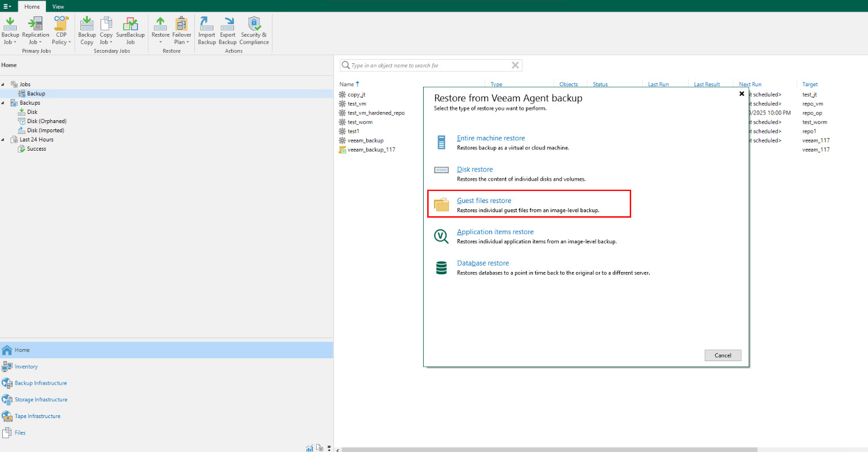Open the SureBackup Job tool
This screenshot has width=868, height=452.
pyautogui.click(x=130, y=30)
